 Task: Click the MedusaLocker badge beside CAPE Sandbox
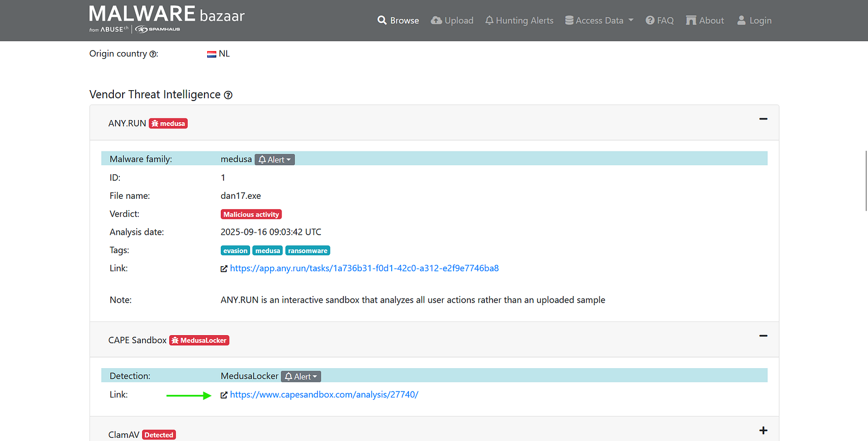pos(199,341)
